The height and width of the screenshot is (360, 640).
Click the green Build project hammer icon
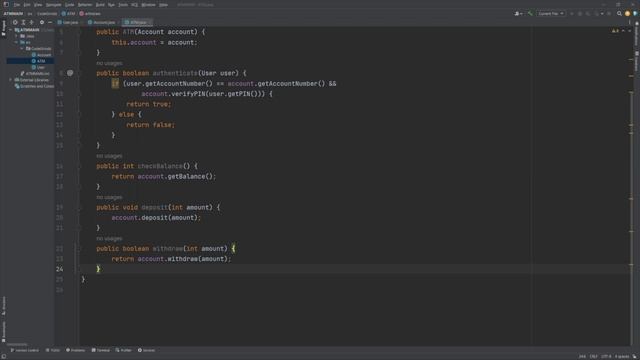(530, 13)
